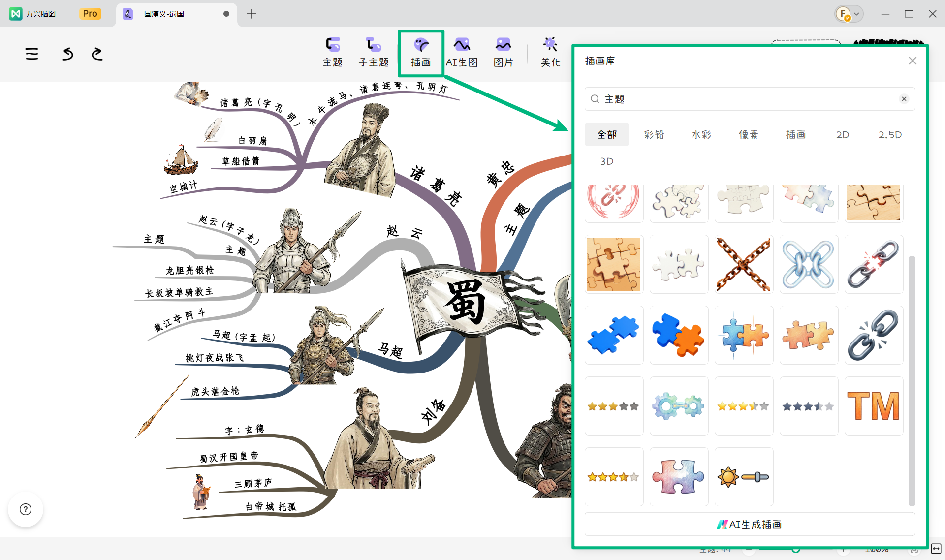Choose the orange TM trademark illustration

(x=874, y=406)
